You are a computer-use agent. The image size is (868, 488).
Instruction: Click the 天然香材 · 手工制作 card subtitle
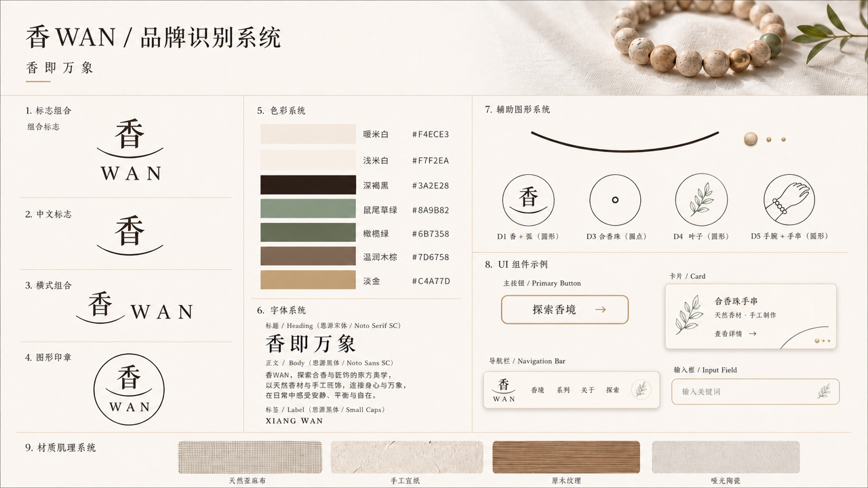coord(745,315)
